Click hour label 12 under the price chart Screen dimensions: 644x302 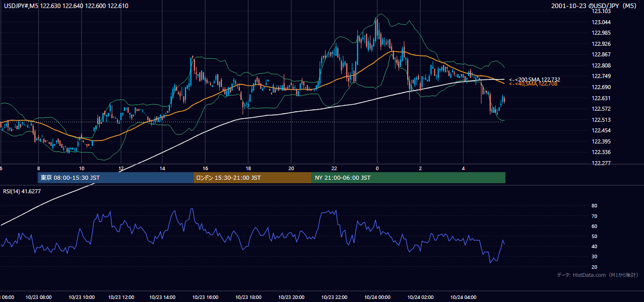click(121, 168)
